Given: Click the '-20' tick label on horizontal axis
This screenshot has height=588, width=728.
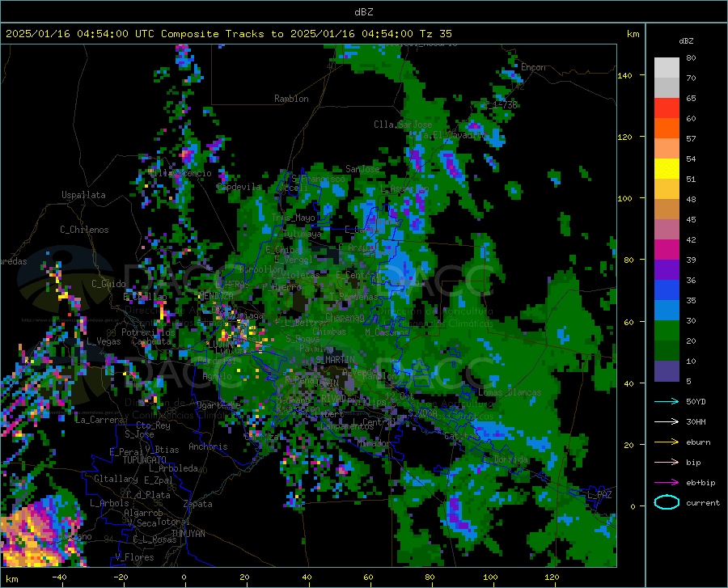Looking at the screenshot, I should [121, 577].
